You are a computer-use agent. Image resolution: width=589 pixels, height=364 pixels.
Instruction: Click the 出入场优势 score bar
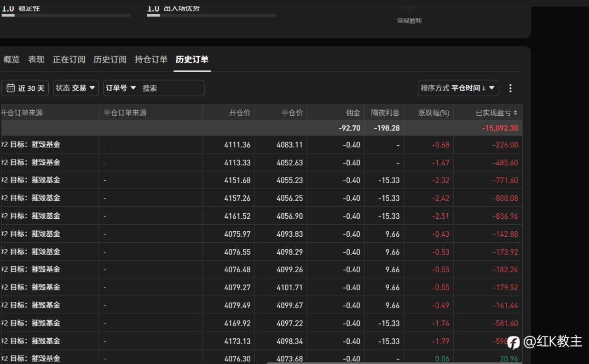(x=212, y=15)
